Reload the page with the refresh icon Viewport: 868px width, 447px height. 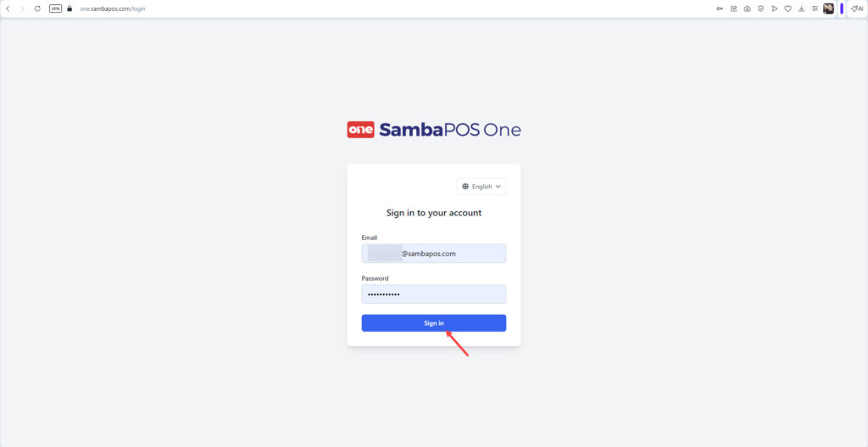(x=37, y=8)
